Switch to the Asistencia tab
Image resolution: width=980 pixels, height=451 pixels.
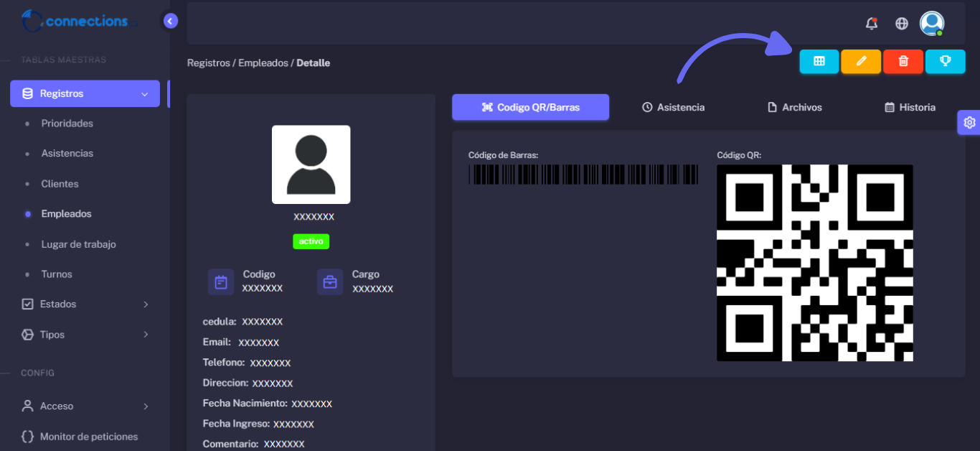coord(673,107)
